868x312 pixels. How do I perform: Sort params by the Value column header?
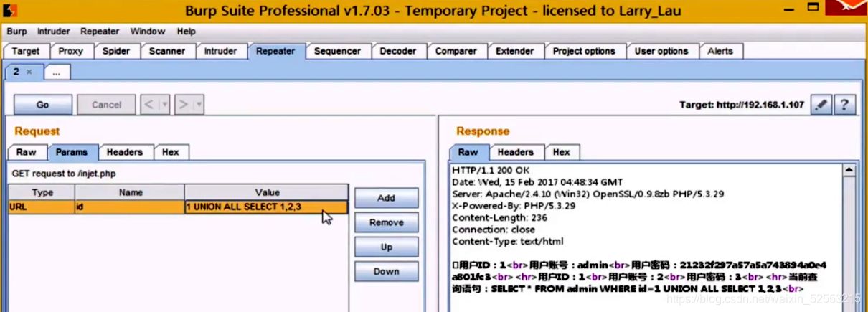click(x=267, y=192)
